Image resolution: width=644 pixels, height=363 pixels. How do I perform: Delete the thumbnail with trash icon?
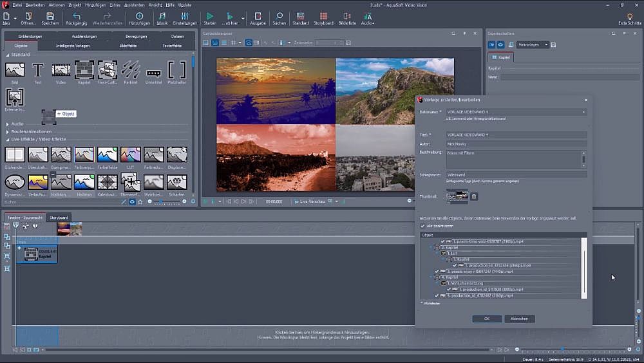tap(474, 196)
